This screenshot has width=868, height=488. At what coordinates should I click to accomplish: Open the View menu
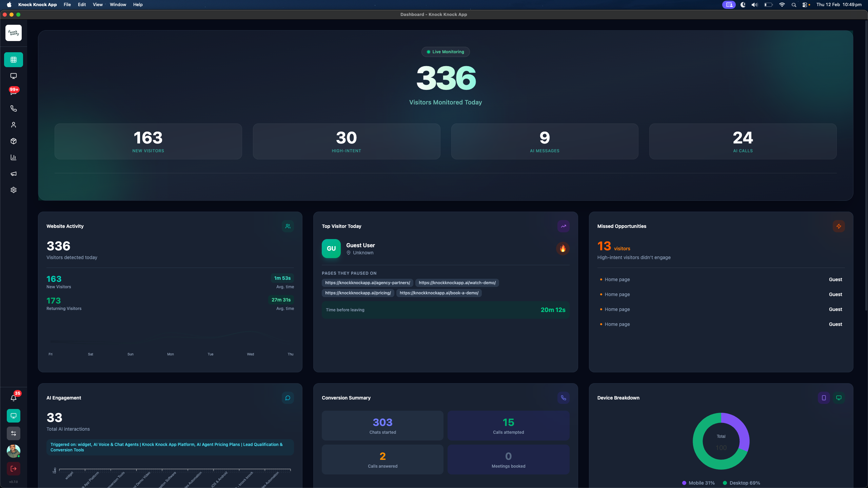pyautogui.click(x=98, y=4)
